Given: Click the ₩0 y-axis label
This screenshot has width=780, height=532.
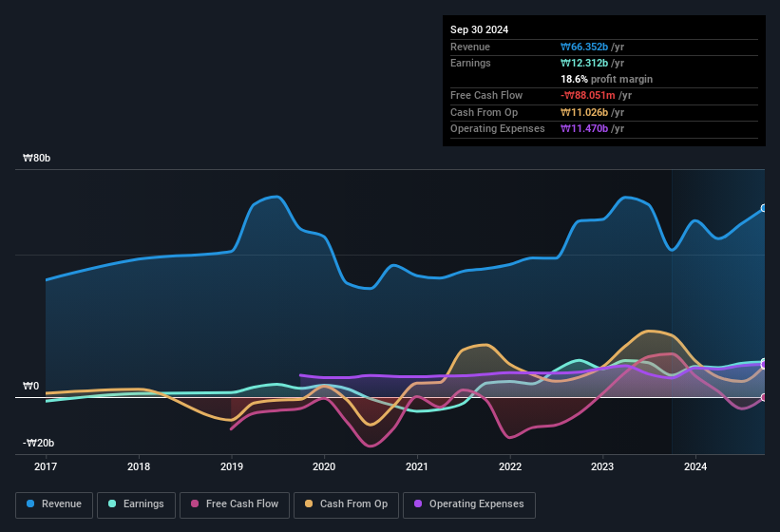Looking at the screenshot, I should click(30, 386).
